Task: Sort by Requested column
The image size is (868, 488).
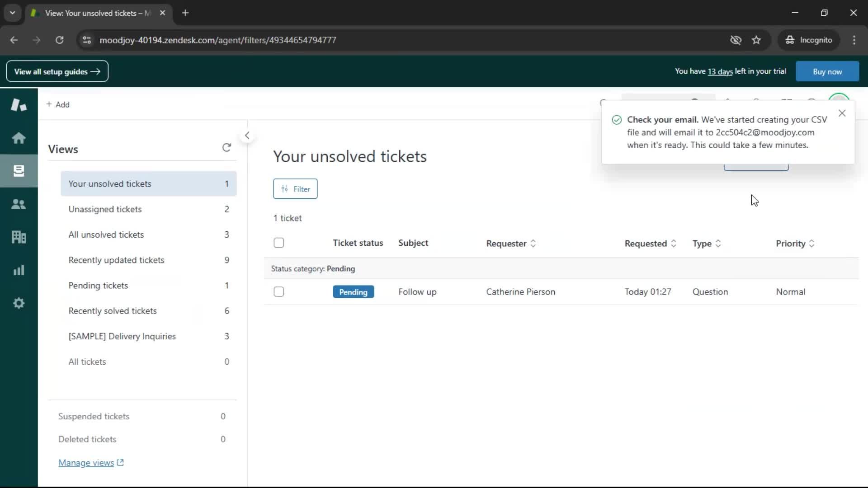Action: (651, 244)
